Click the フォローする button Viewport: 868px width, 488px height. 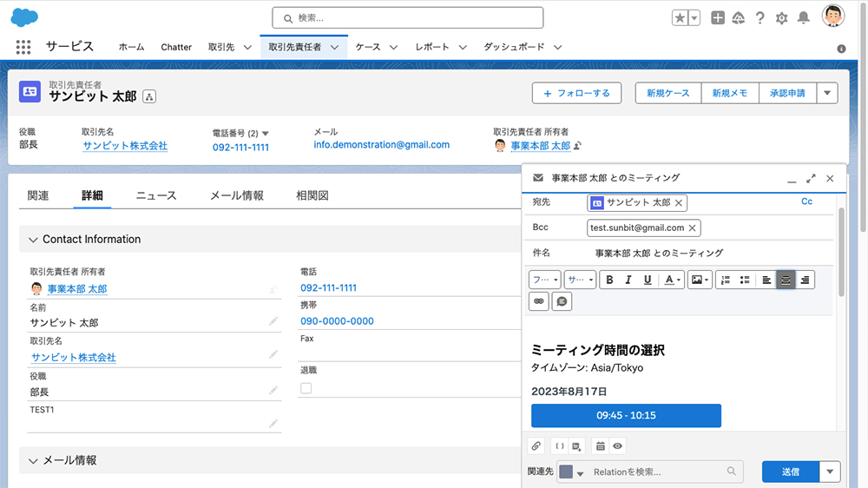pos(577,93)
